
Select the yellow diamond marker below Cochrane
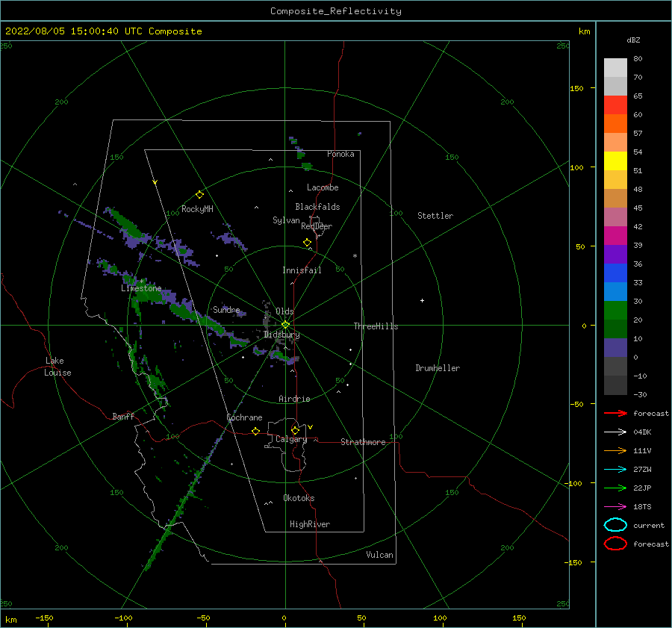click(255, 432)
